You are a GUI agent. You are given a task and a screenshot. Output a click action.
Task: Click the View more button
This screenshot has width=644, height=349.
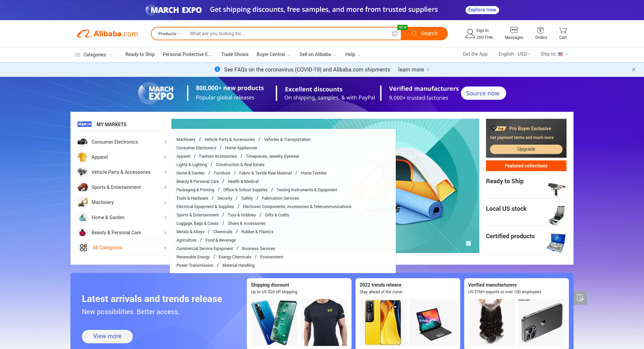pyautogui.click(x=107, y=336)
